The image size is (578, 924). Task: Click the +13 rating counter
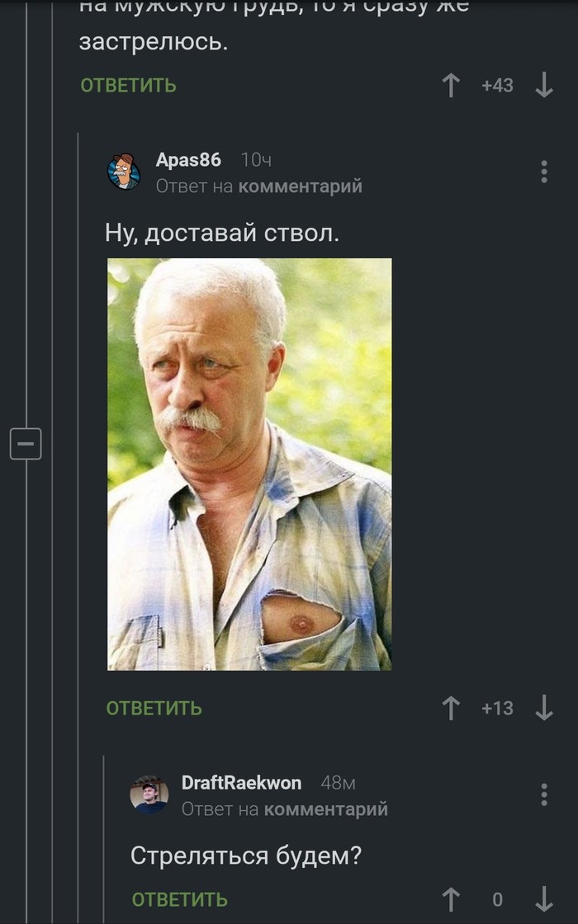pos(497,708)
